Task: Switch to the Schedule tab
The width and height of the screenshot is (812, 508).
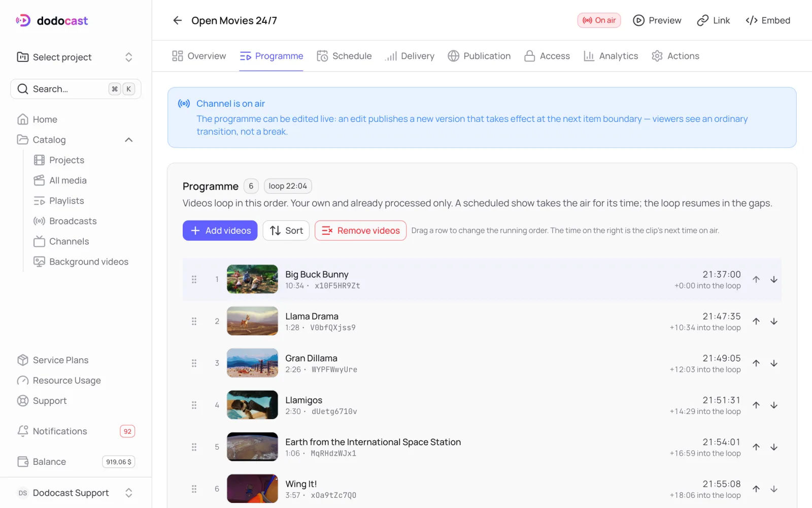Action: pos(344,56)
